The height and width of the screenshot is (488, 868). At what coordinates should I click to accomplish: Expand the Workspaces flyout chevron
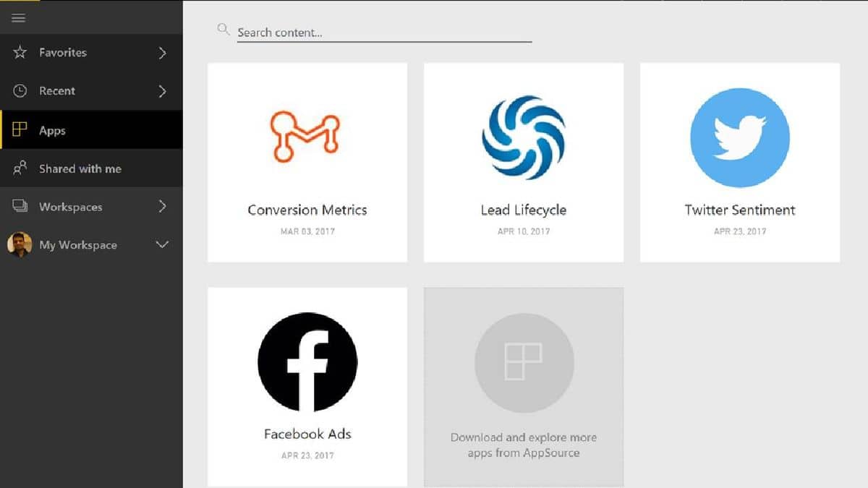[x=162, y=207]
